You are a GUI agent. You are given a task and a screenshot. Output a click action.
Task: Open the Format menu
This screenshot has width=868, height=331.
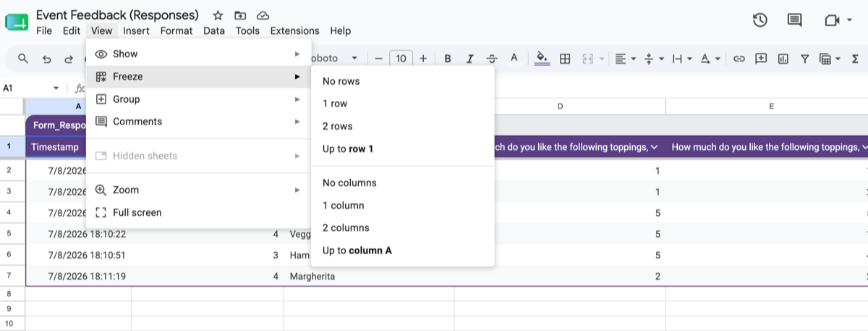[x=176, y=30]
